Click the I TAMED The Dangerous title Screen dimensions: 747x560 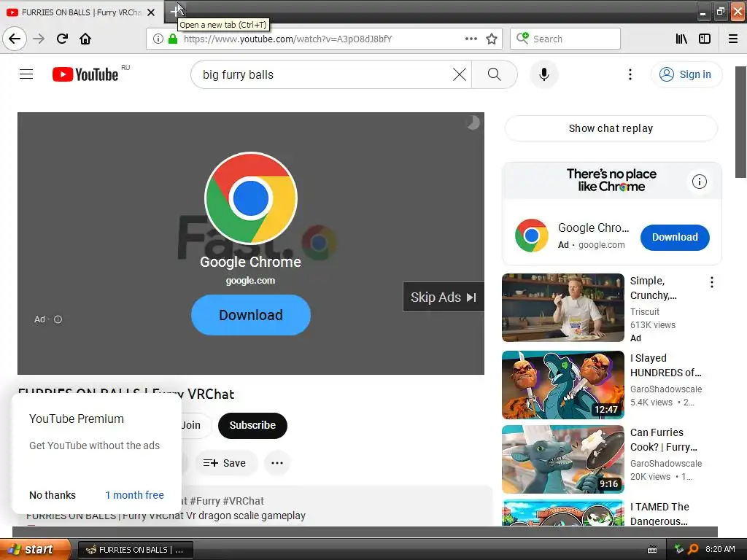click(x=659, y=513)
